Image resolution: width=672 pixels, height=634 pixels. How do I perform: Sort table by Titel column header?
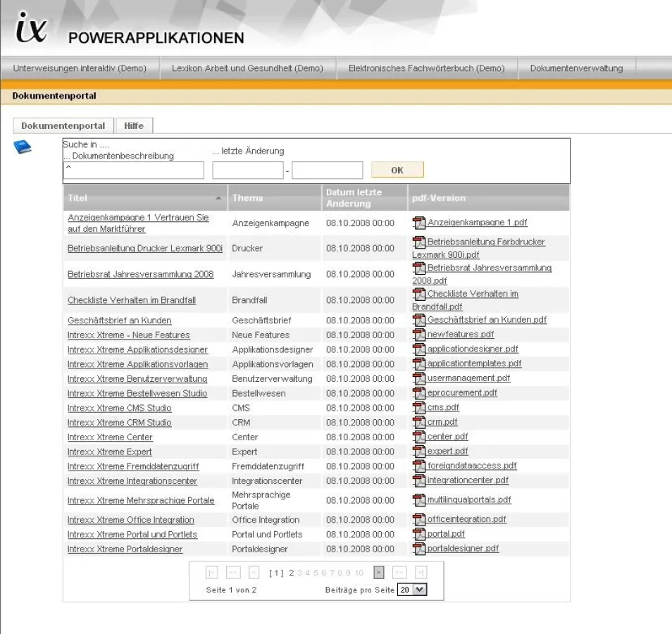(145, 198)
